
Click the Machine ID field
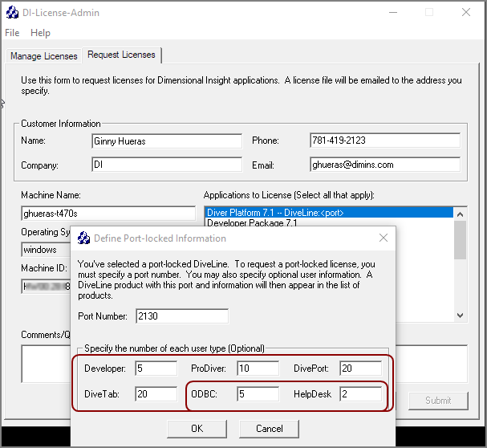pos(46,286)
